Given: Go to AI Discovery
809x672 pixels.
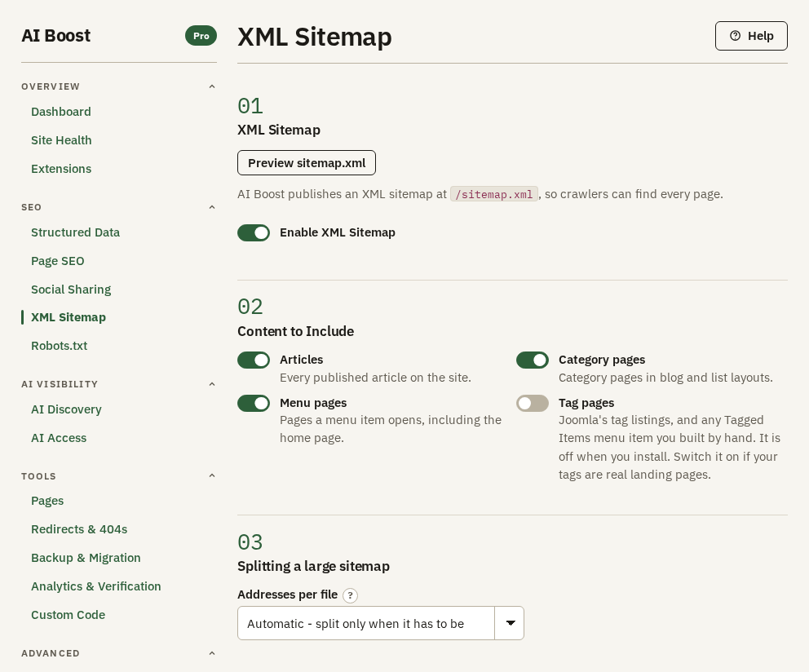Looking at the screenshot, I should tap(66, 409).
